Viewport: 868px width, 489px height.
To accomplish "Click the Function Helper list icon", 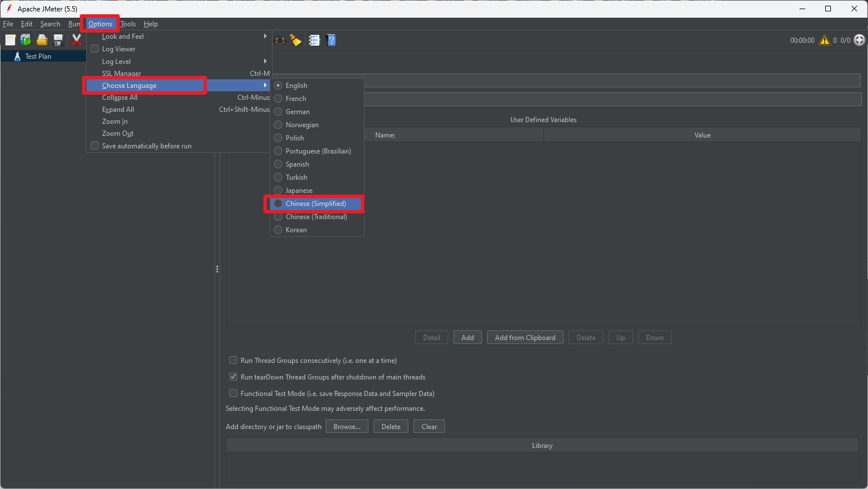I will click(314, 40).
